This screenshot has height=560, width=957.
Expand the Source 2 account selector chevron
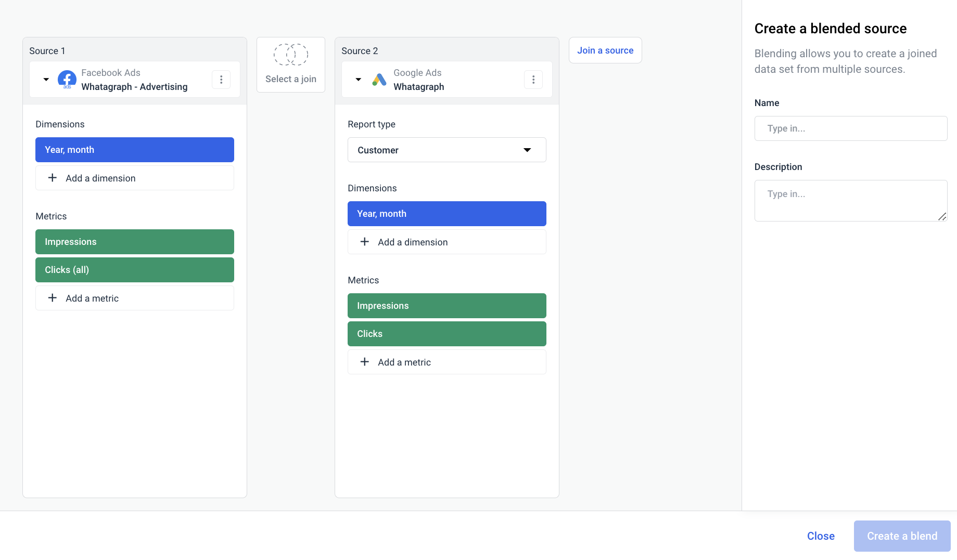coord(358,79)
